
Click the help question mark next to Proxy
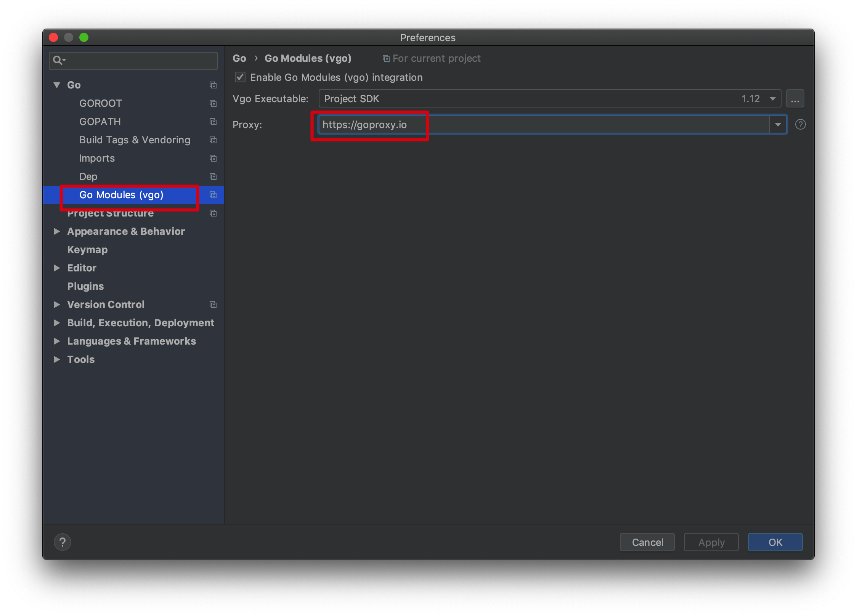point(800,125)
